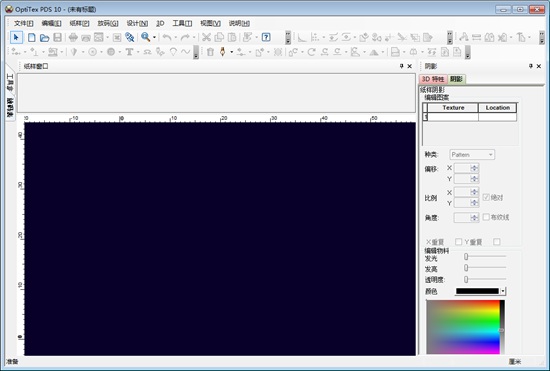Expand the first toolbar's overflow options

[x=288, y=37]
